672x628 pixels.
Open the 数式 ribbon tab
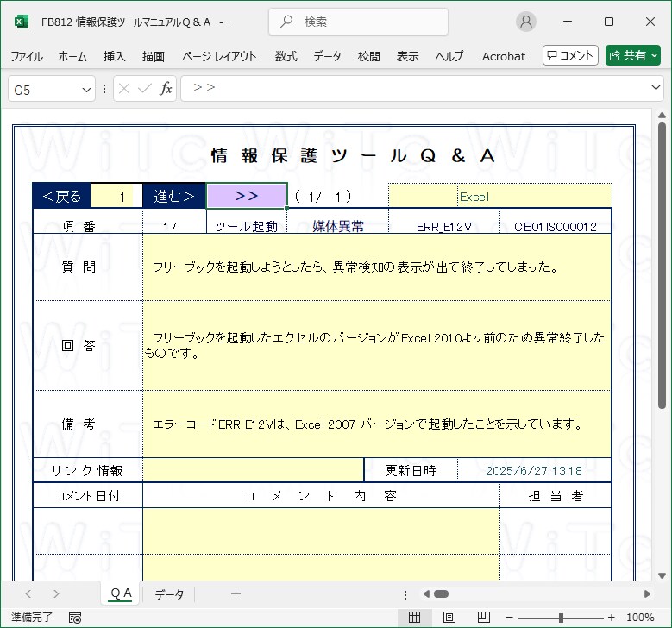pyautogui.click(x=286, y=56)
